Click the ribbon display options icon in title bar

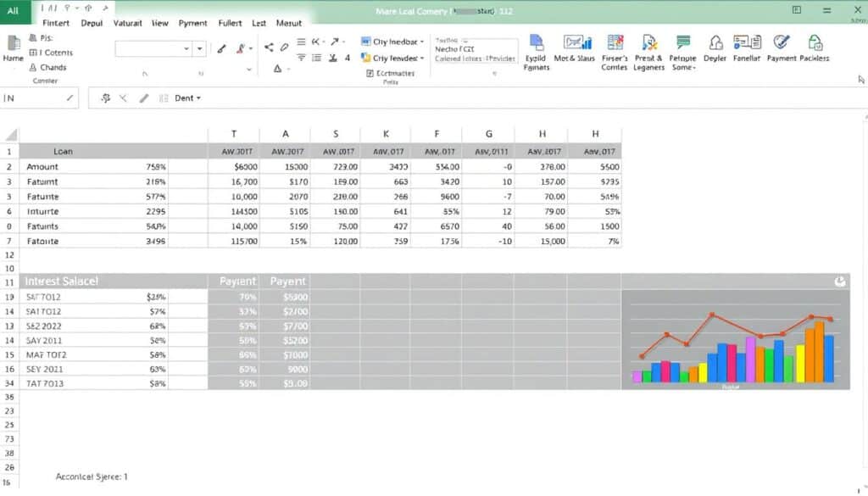click(797, 9)
